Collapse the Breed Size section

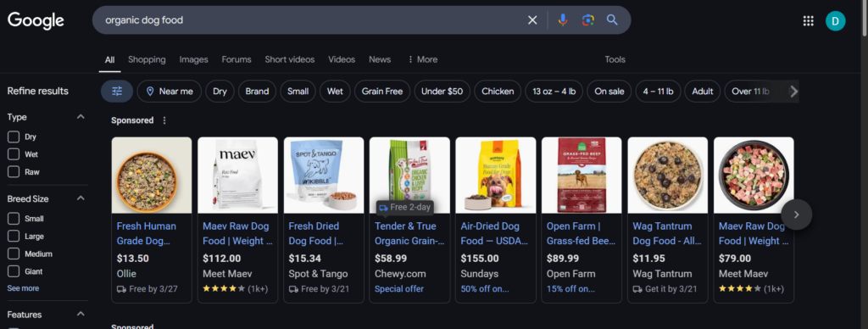[x=81, y=198]
